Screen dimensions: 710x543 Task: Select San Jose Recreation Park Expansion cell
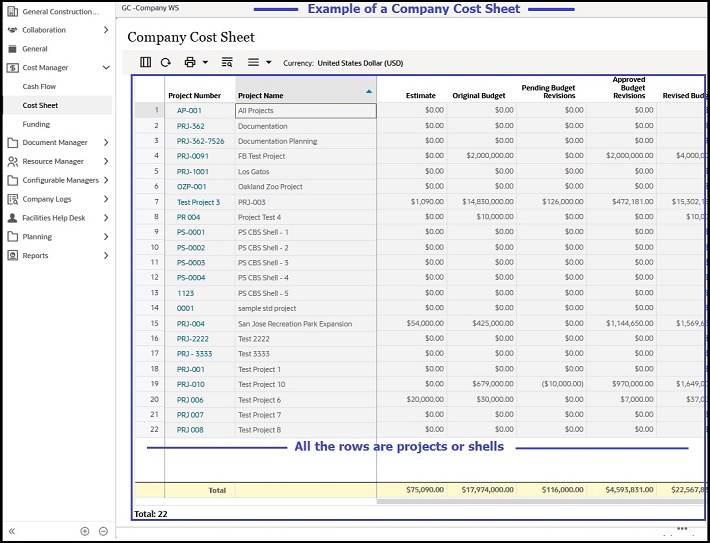coord(306,324)
